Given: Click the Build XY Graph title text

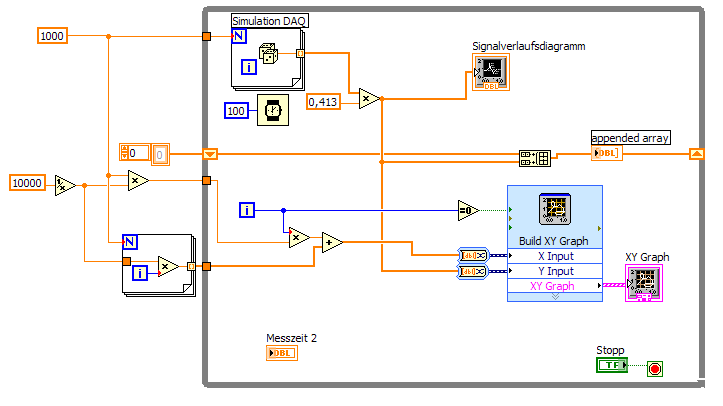Looking at the screenshot, I should tap(553, 241).
